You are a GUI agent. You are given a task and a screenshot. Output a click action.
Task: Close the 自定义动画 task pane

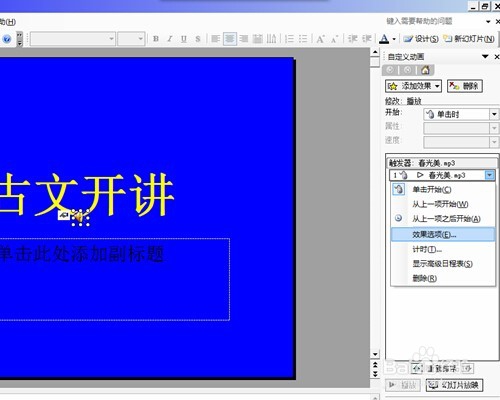coord(497,57)
